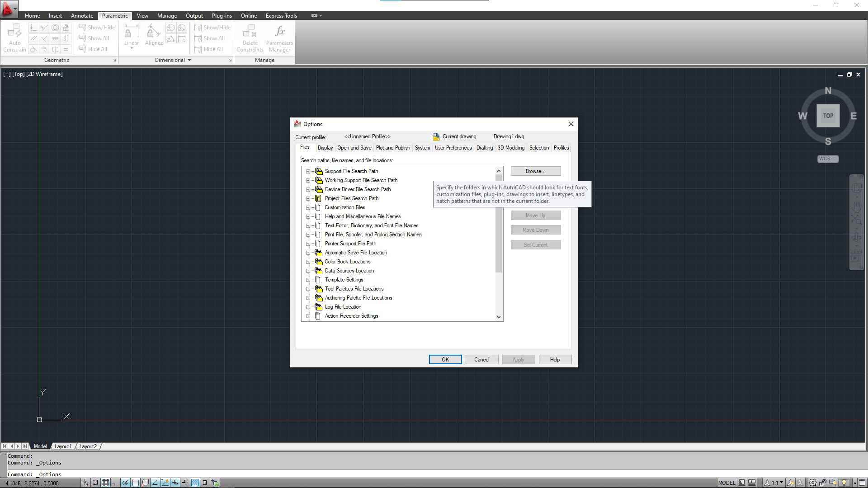Toggle MODEL space button in status bar
868x488 pixels.
726,483
